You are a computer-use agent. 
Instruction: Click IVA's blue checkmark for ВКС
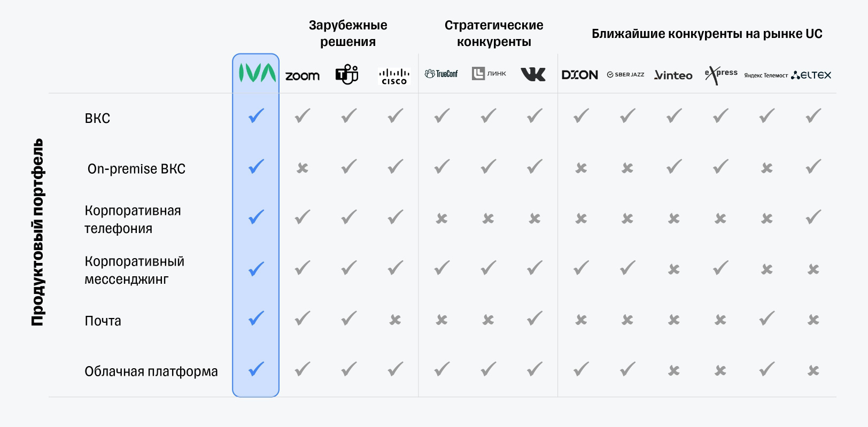(257, 115)
